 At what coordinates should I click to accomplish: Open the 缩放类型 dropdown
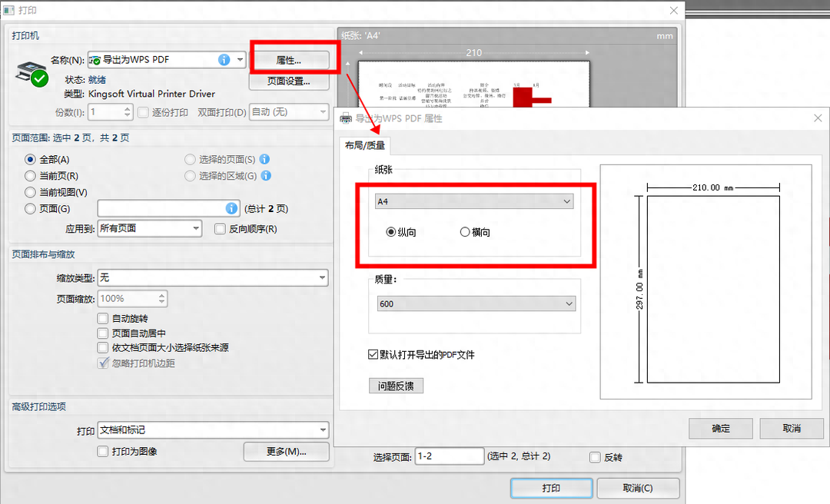(x=213, y=277)
